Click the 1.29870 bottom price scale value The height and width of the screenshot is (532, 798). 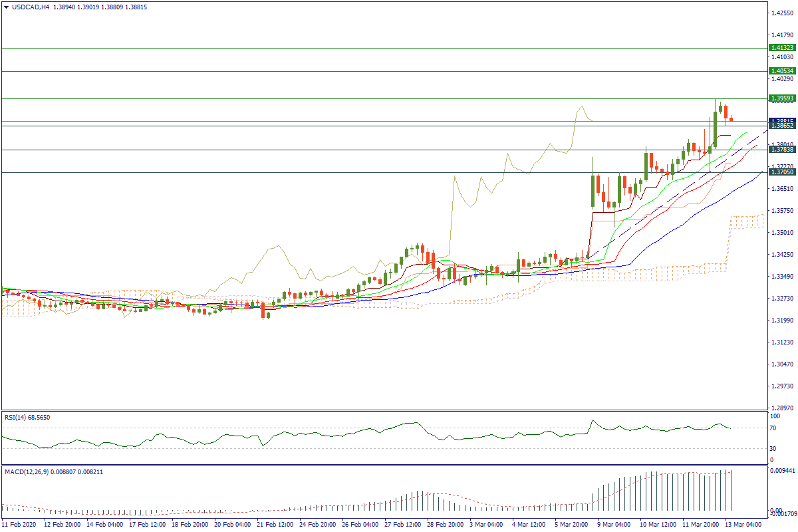click(782, 408)
